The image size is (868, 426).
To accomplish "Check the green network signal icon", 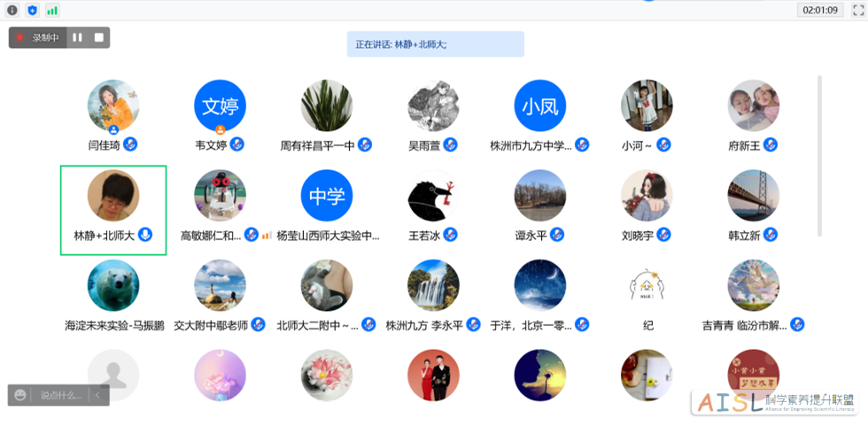I will [52, 10].
